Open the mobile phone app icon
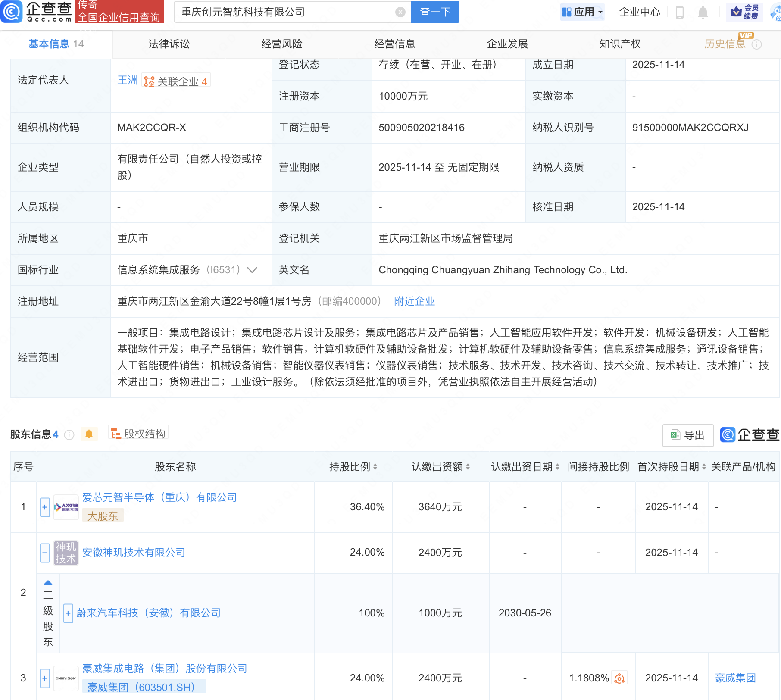Image resolution: width=781 pixels, height=700 pixels. 680,12
